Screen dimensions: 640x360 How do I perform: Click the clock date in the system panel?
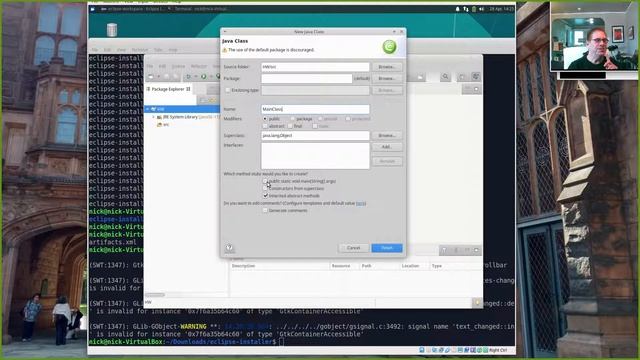501,9
